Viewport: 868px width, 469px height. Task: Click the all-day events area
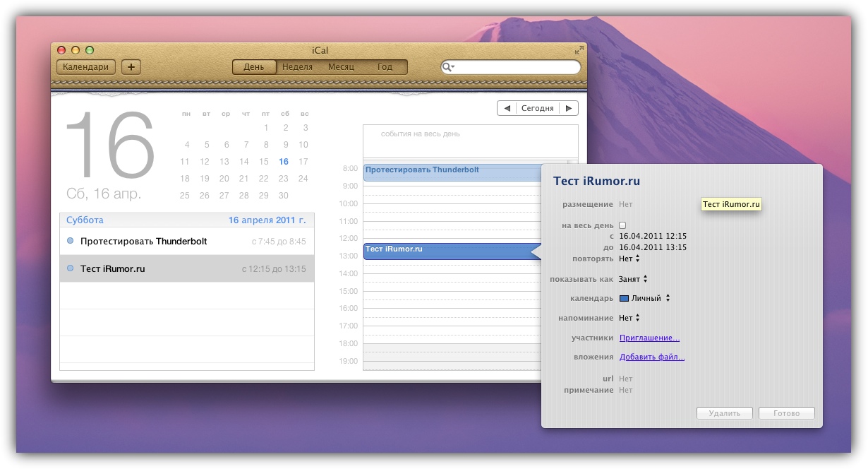point(470,141)
